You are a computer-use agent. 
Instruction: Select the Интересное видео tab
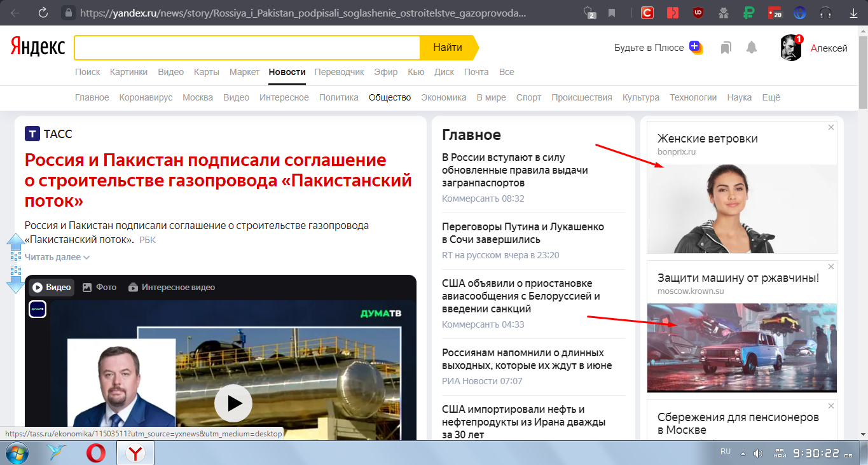172,287
